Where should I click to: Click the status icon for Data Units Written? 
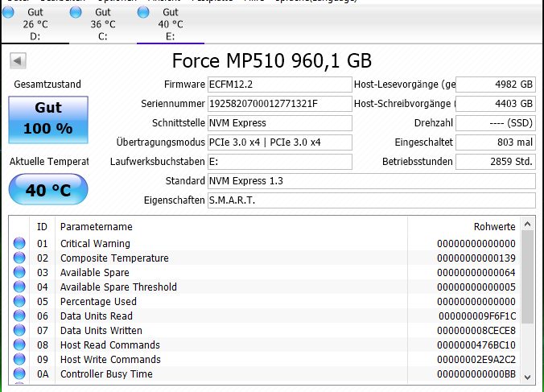[19, 330]
